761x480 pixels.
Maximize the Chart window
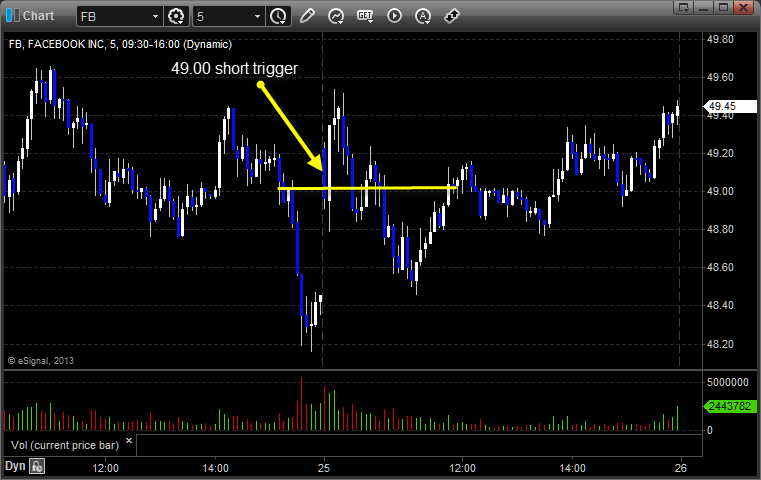pos(723,7)
